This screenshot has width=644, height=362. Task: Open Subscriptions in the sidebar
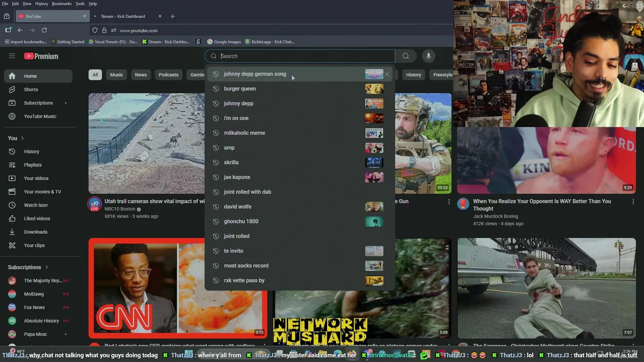click(38, 103)
